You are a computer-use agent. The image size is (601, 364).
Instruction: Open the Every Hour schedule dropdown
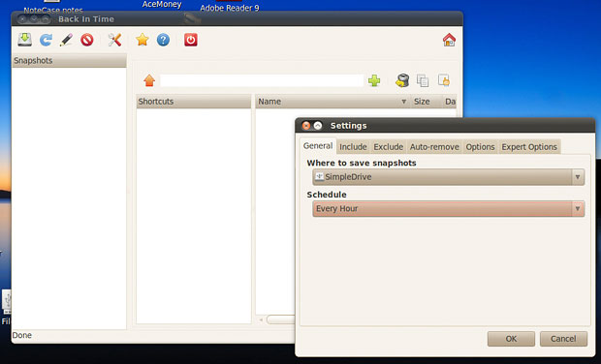[449, 209]
